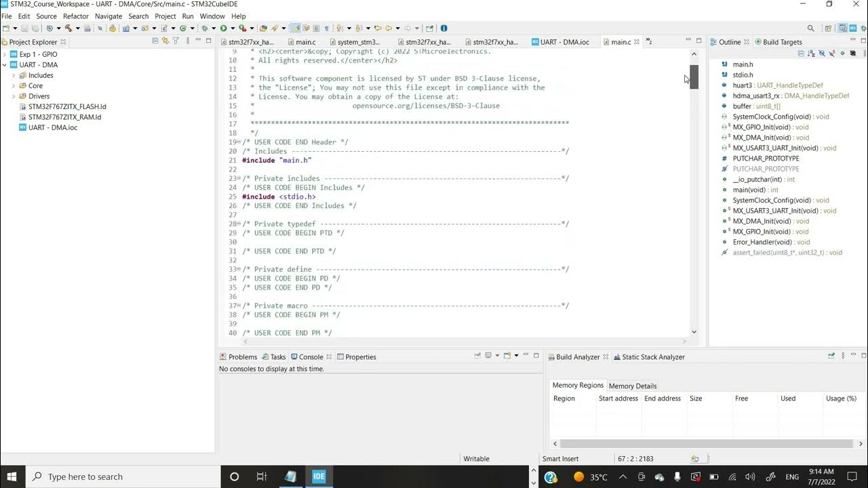This screenshot has width=868, height=488.
Task: Click the Search magnifier icon at top right
Action: [810, 28]
